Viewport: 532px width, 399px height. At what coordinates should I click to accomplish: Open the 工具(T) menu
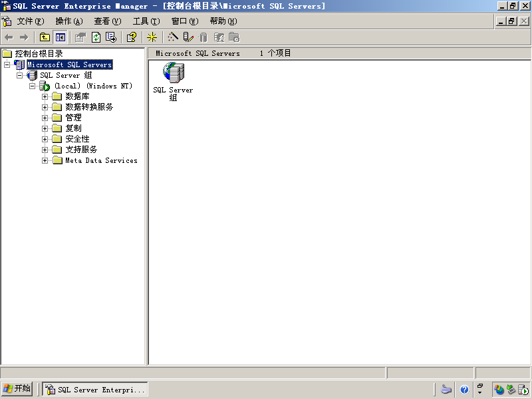[x=146, y=21]
